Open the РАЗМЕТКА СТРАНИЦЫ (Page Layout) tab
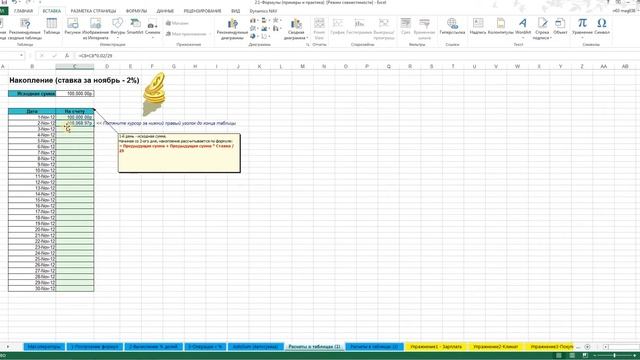 (93, 11)
